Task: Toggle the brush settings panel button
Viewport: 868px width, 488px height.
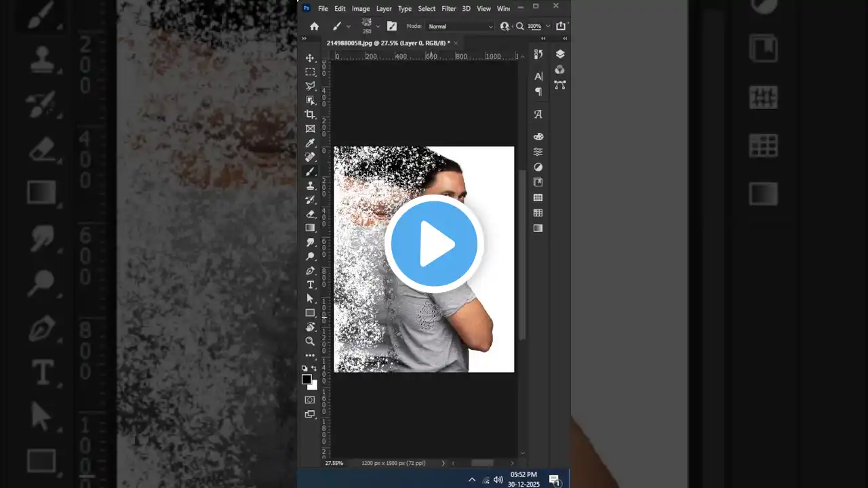Action: [x=392, y=26]
